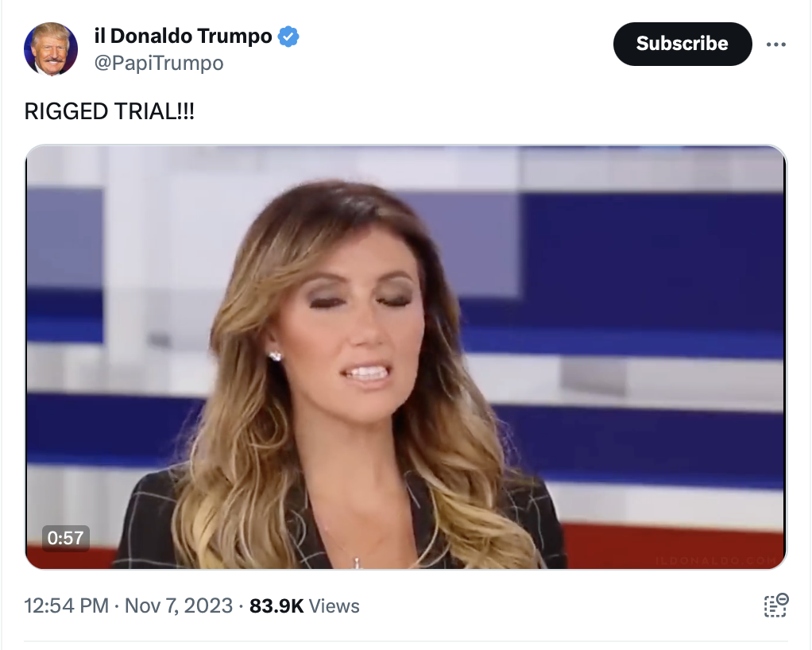Open the il Donaldo Trumpo profile avatar
The height and width of the screenshot is (650, 812).
(50, 48)
